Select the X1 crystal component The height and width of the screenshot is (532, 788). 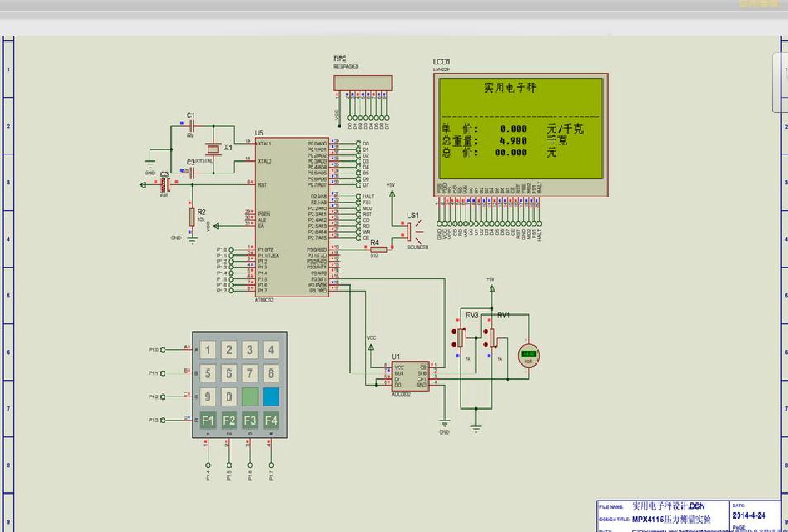pyautogui.click(x=214, y=149)
